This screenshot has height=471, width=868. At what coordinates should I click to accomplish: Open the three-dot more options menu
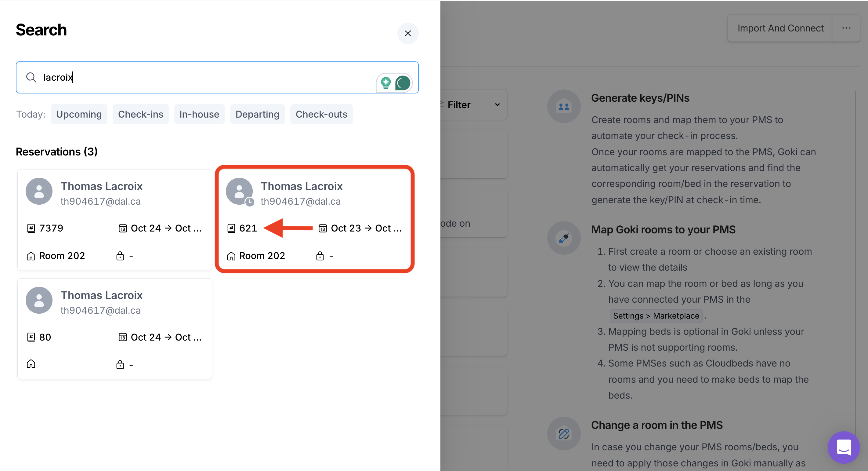(x=846, y=28)
